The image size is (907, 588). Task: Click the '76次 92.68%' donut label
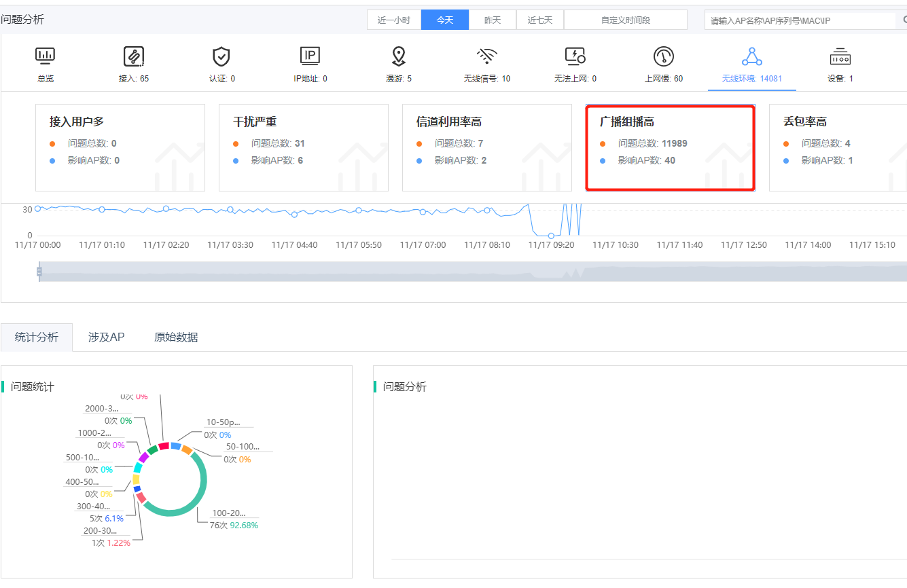[234, 525]
